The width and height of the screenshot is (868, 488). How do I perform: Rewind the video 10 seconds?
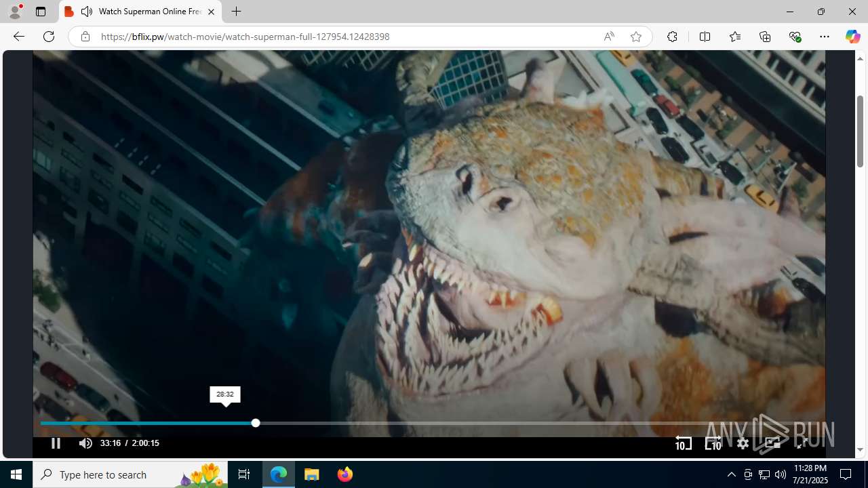click(684, 443)
